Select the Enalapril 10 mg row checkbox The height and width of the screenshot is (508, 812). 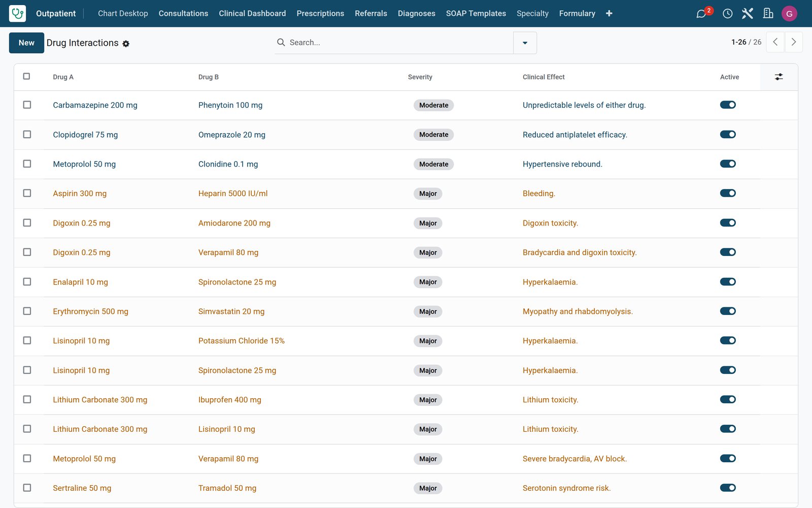(27, 281)
